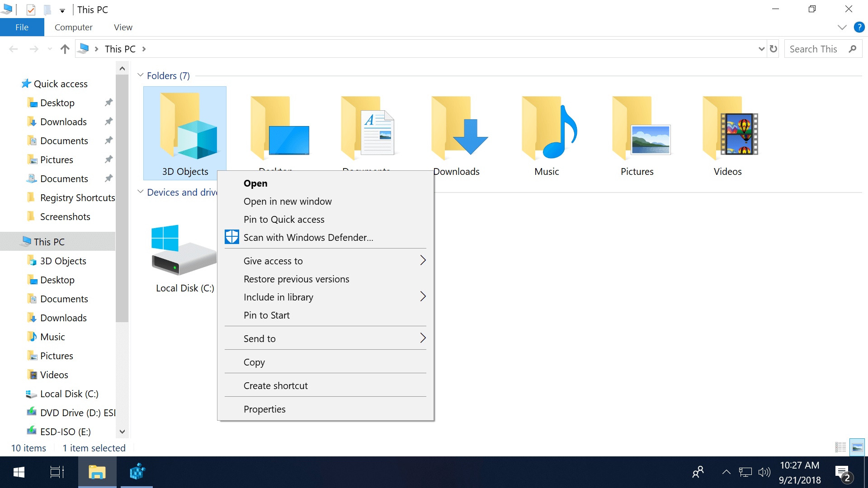Open Local Disk (C:) from the sidebar

69,394
